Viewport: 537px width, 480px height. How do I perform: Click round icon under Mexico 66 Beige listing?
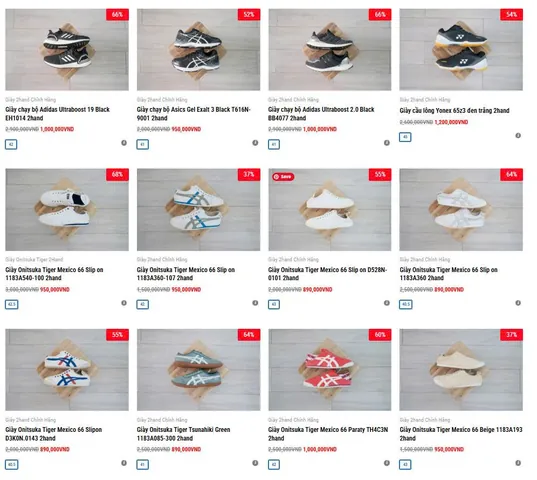coord(518,463)
